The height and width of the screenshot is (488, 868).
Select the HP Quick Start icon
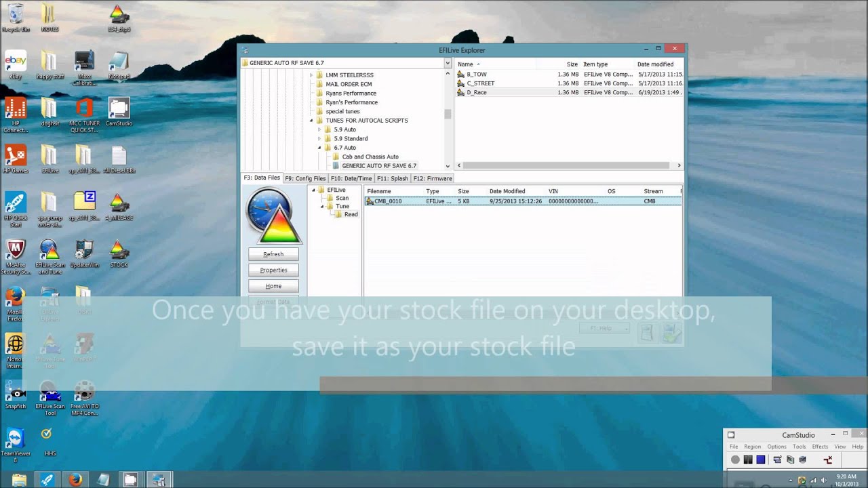(15, 209)
